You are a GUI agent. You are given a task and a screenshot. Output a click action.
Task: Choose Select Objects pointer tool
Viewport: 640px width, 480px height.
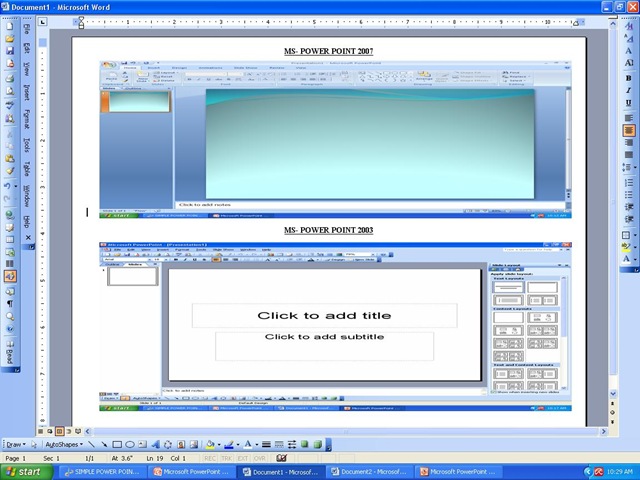pos(34,444)
